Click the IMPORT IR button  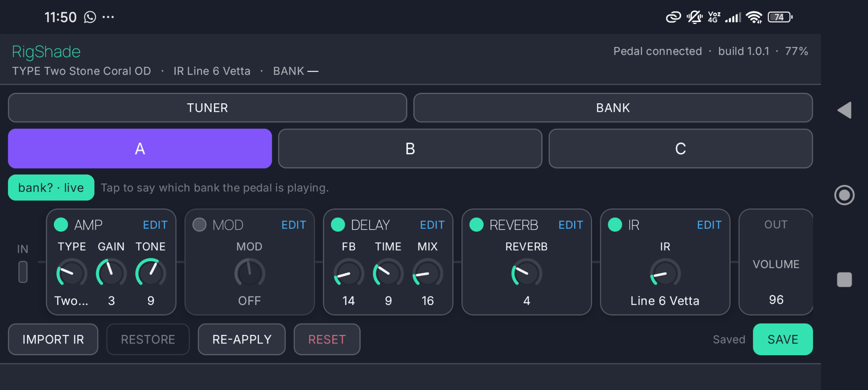click(53, 339)
